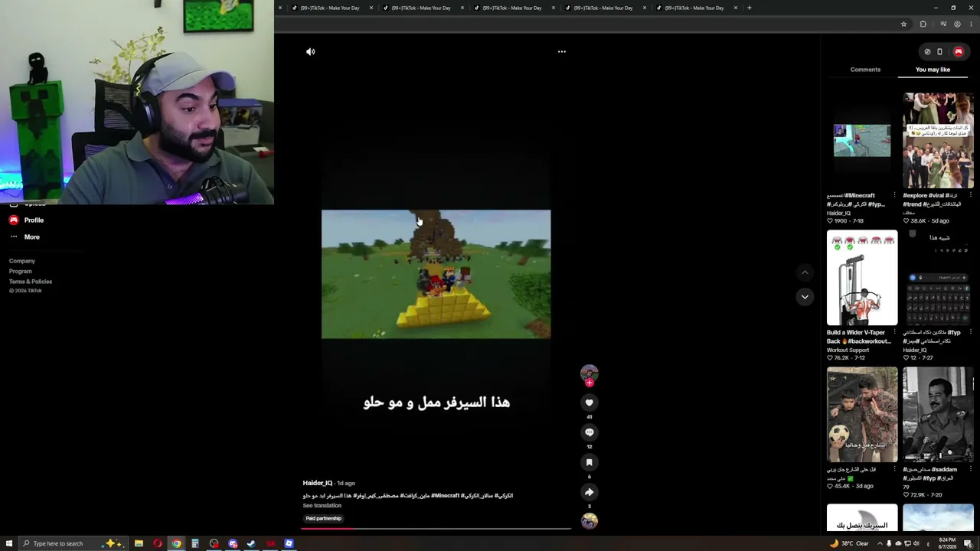Image resolution: width=980 pixels, height=551 pixels.
Task: Open the Chrome media controls icon
Action: click(x=943, y=24)
